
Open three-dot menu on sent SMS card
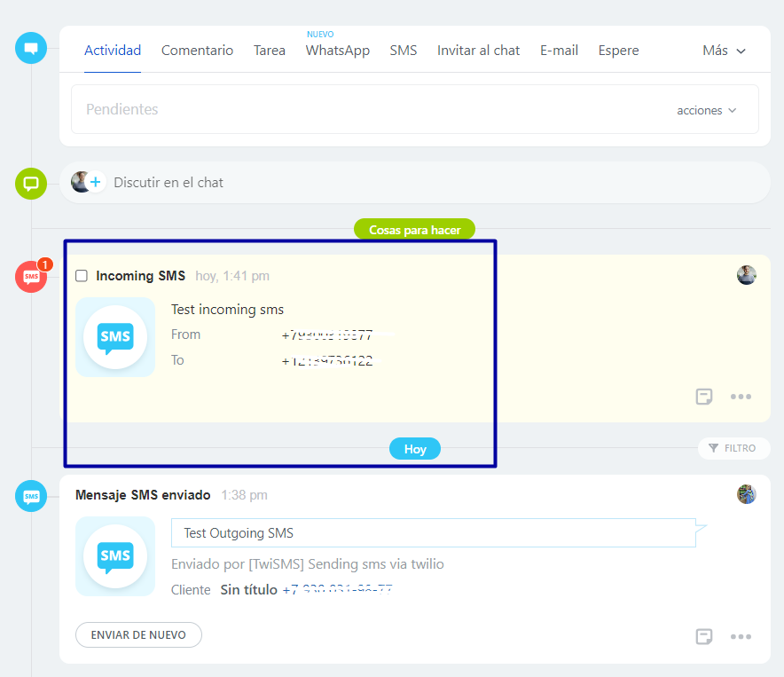point(741,636)
